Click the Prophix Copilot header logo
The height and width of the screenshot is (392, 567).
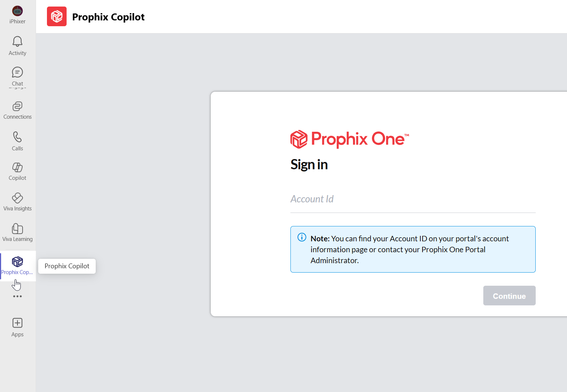pos(57,16)
